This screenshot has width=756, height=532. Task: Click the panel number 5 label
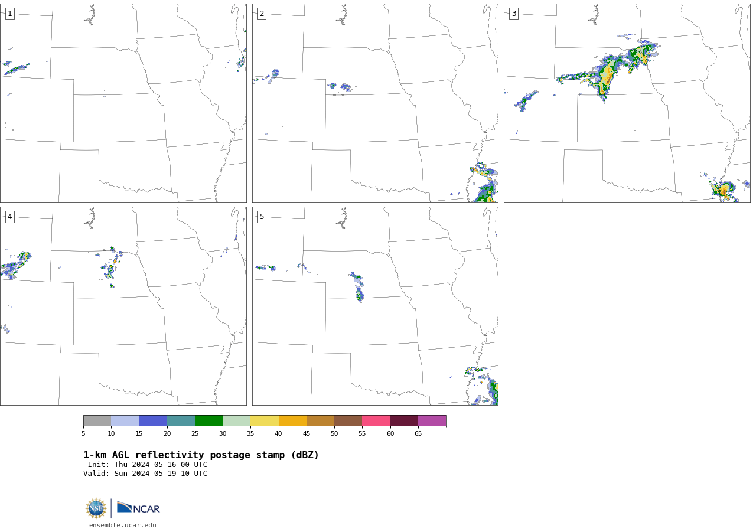tap(262, 217)
